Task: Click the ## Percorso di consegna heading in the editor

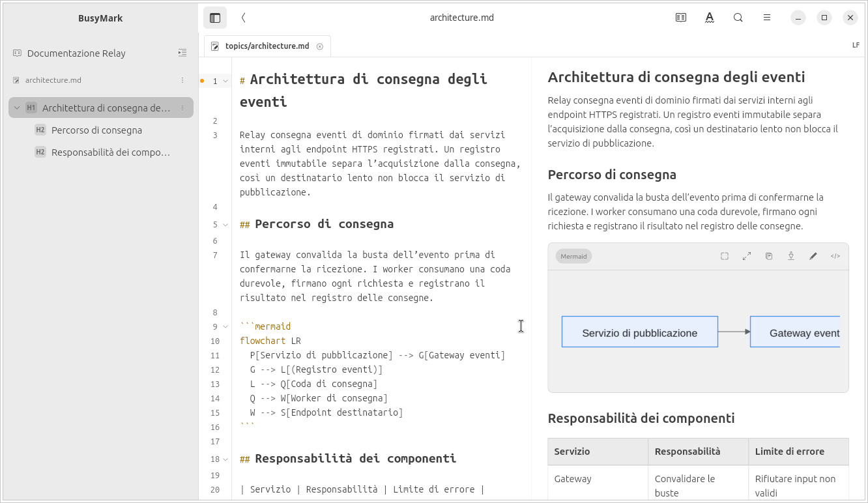Action: [x=317, y=224]
